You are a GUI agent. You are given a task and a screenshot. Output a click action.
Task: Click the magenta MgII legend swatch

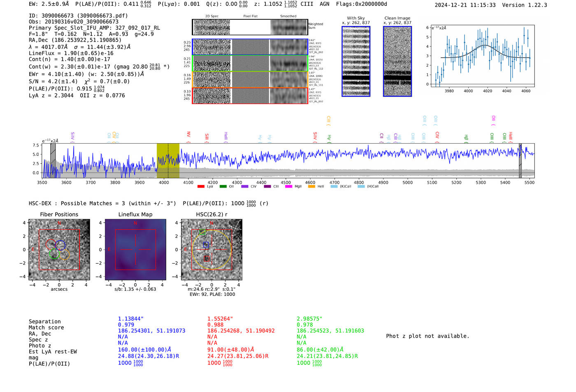289,186
